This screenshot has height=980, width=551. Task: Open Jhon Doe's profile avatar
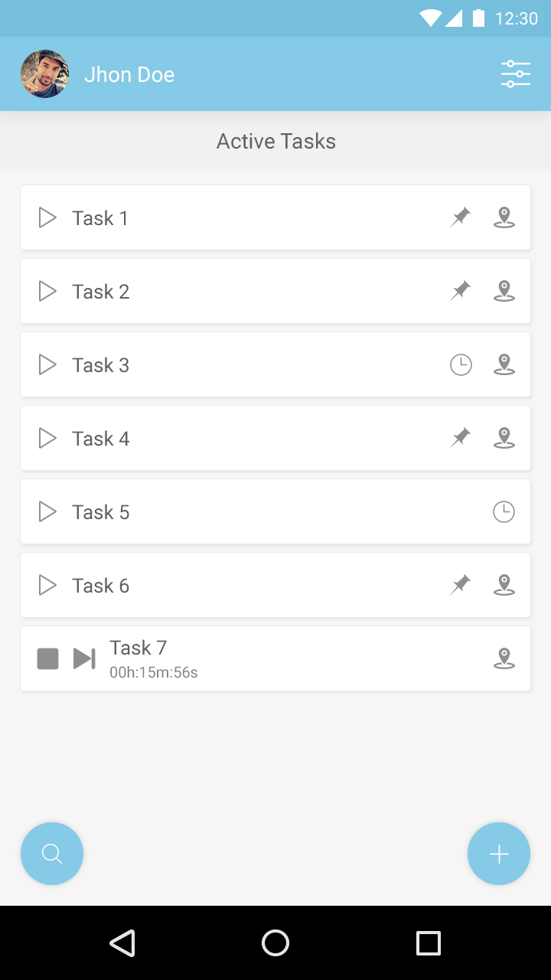[45, 74]
